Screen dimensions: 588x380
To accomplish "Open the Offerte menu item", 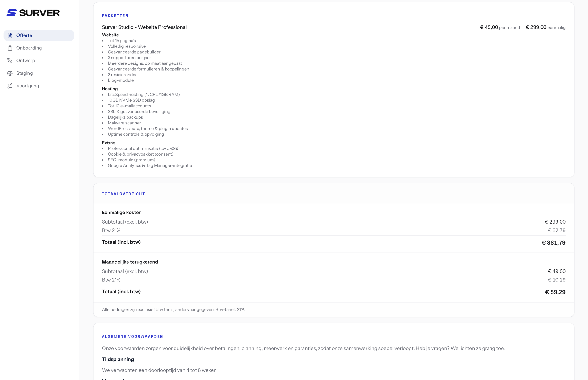I will pos(39,35).
